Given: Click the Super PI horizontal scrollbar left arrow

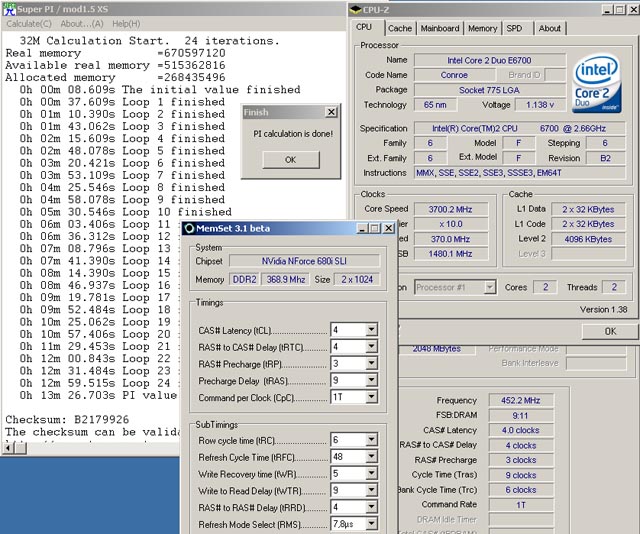Looking at the screenshot, I should pos(8,448).
